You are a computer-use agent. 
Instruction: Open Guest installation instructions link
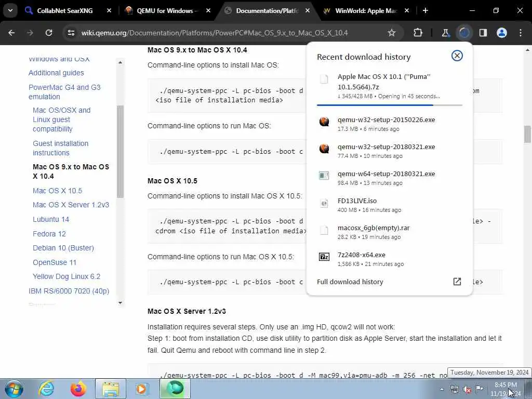click(60, 148)
